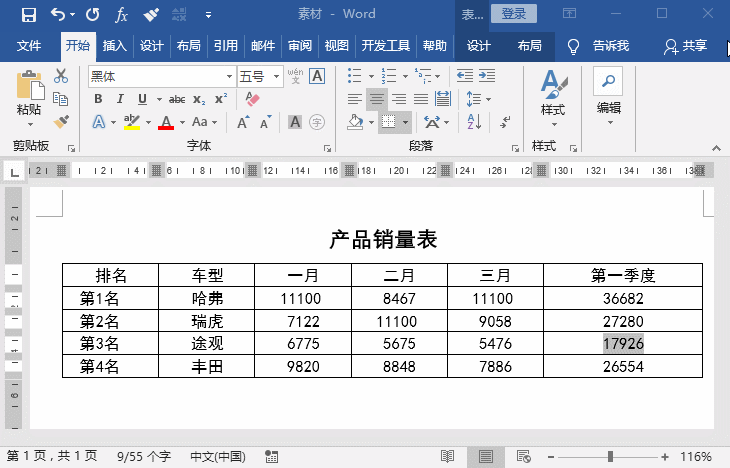
Task: Click the 登录 sign-in button
Action: point(513,14)
